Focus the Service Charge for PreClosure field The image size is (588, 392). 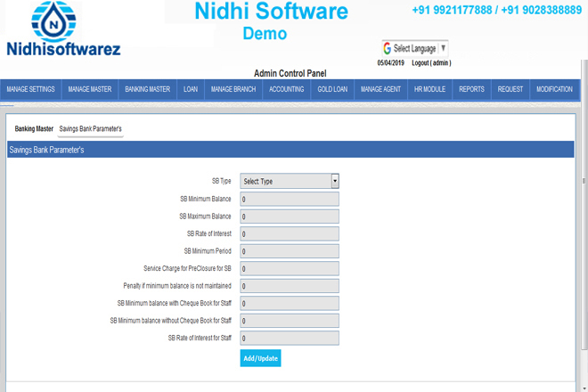pyautogui.click(x=290, y=268)
